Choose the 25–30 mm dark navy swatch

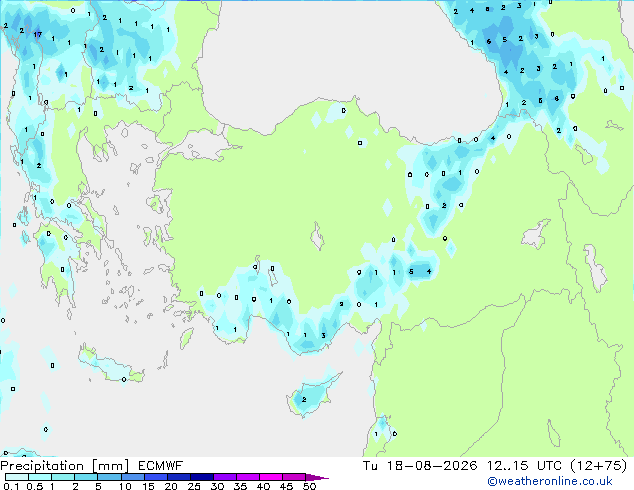[201, 477]
